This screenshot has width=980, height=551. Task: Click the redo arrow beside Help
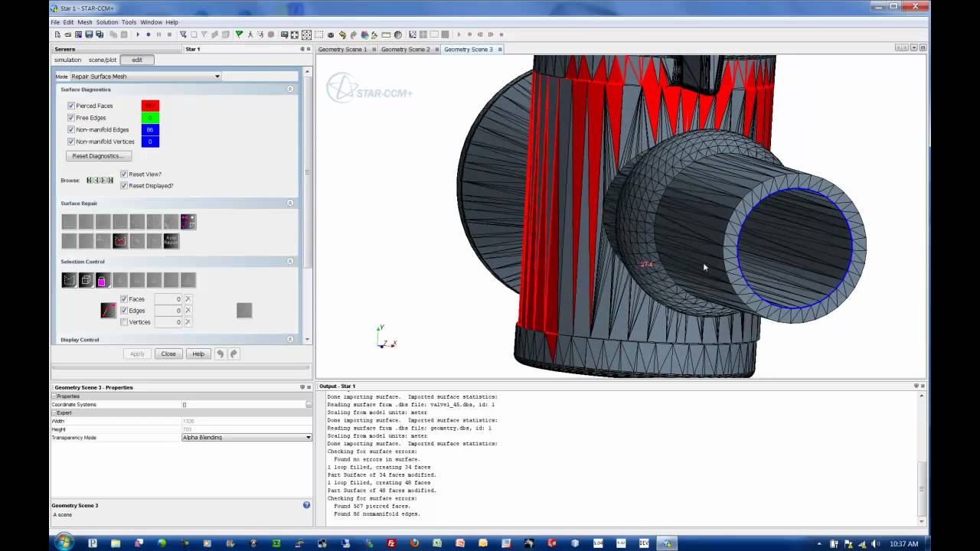[234, 354]
